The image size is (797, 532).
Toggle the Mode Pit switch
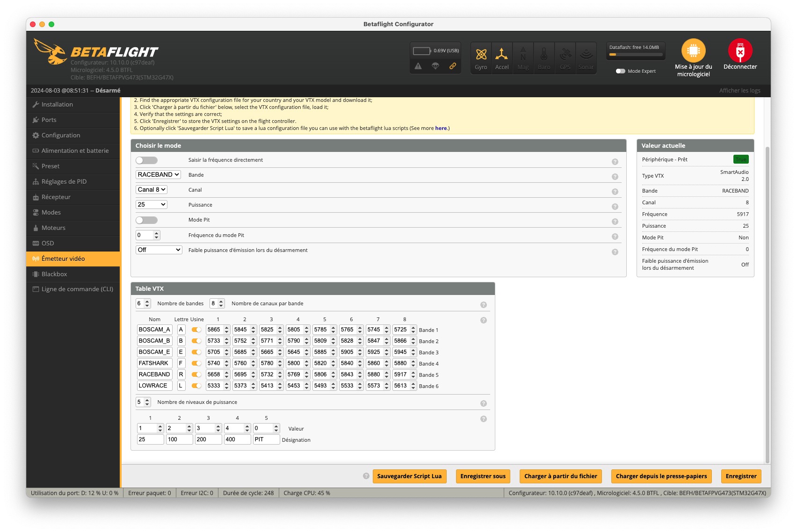[147, 220]
